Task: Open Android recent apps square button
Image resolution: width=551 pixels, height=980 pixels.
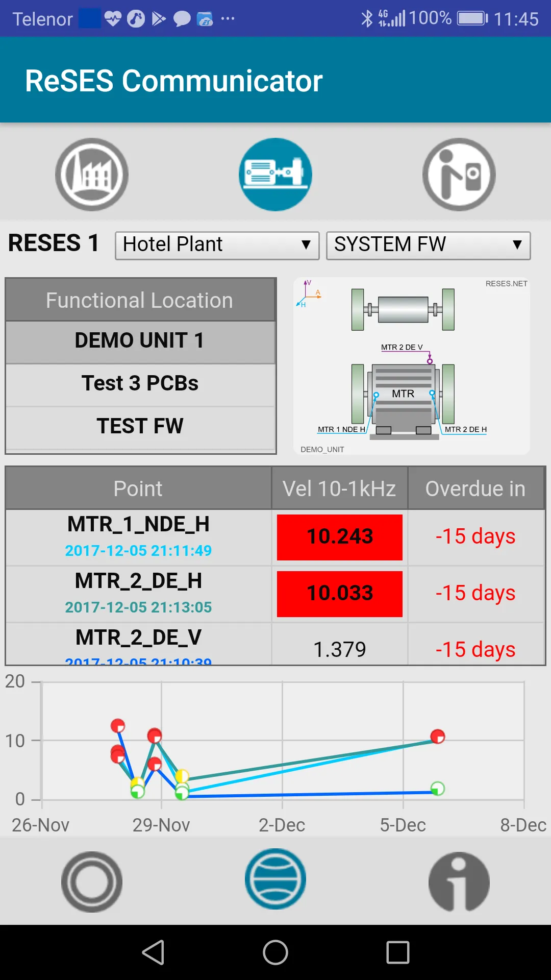Action: click(398, 952)
